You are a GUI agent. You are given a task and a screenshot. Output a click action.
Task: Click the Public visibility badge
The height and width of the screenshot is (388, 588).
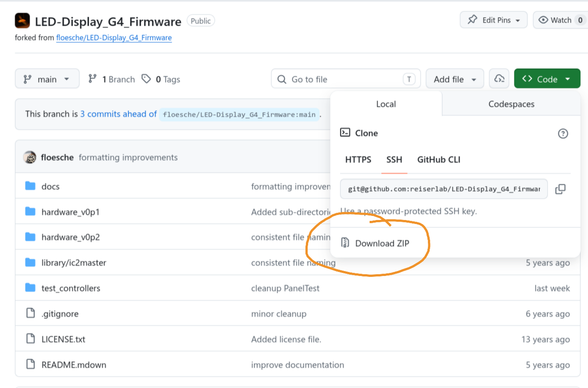pyautogui.click(x=201, y=21)
